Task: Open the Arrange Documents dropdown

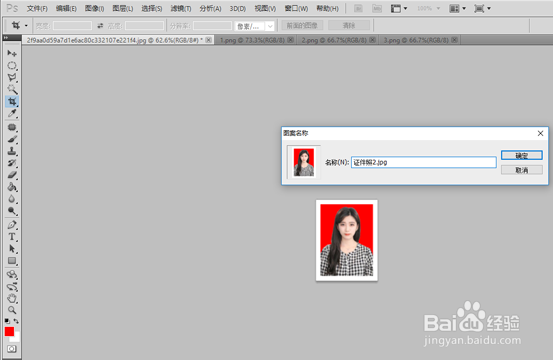Action: [x=458, y=8]
